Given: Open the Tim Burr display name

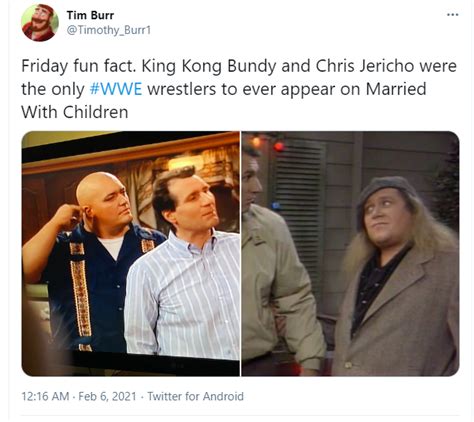Looking at the screenshot, I should [90, 15].
